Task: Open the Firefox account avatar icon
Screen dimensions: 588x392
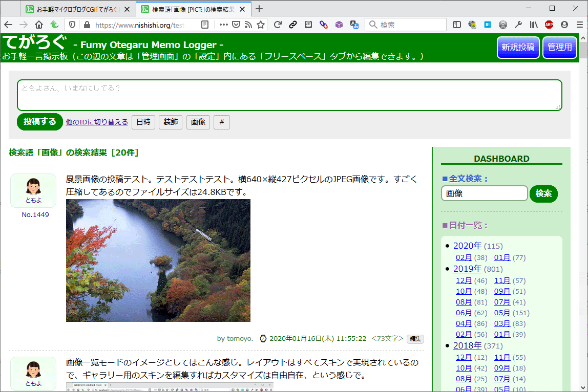Action: [x=564, y=25]
